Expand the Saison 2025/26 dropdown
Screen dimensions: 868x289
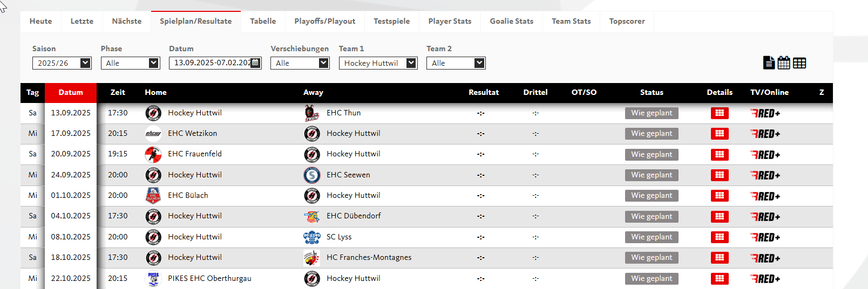pyautogui.click(x=62, y=63)
